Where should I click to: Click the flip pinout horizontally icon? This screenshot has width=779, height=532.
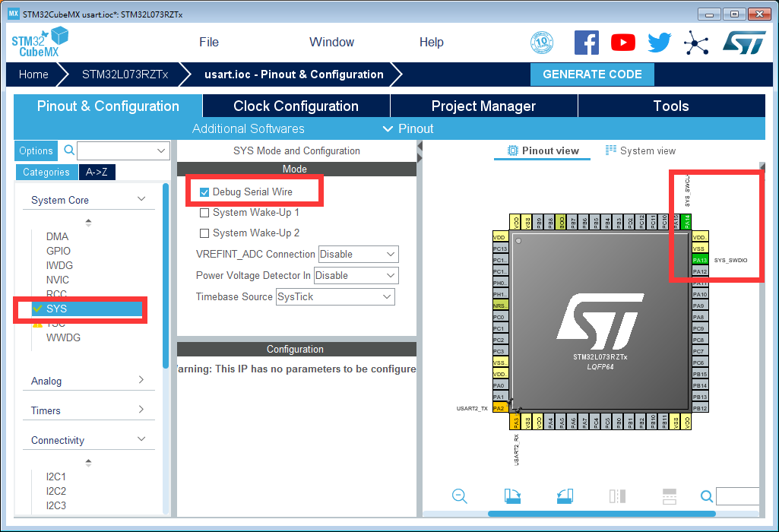tap(617, 496)
